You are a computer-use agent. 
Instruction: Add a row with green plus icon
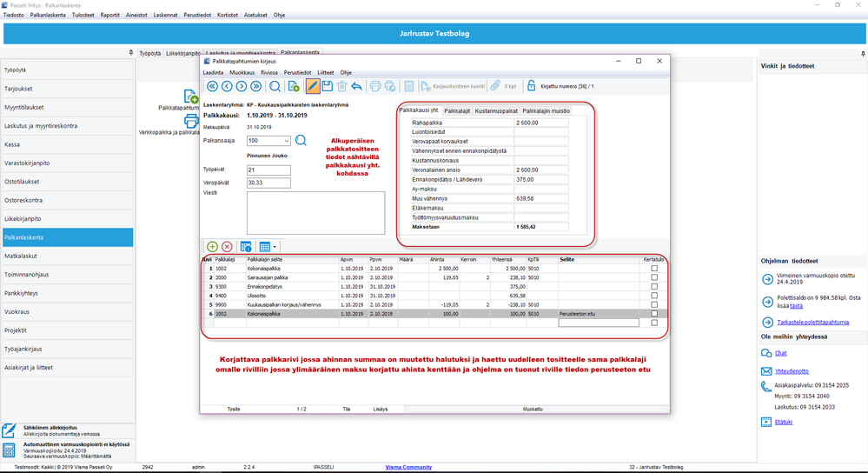213,246
